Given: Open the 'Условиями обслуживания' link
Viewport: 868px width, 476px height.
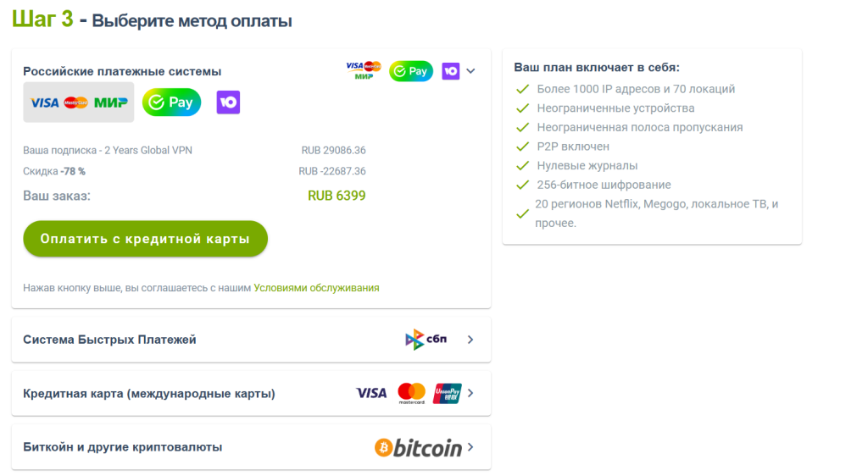Looking at the screenshot, I should pyautogui.click(x=316, y=288).
